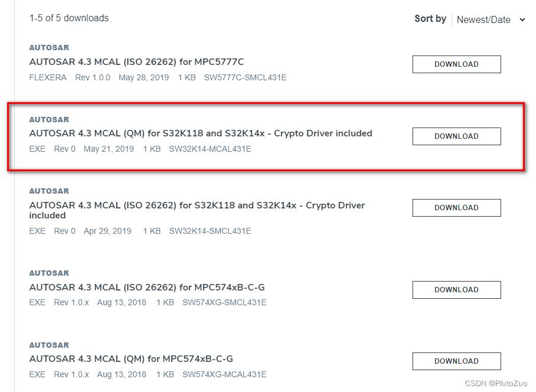
Task: Click the 1-5 of 5 downloads count
Action: pyautogui.click(x=69, y=18)
